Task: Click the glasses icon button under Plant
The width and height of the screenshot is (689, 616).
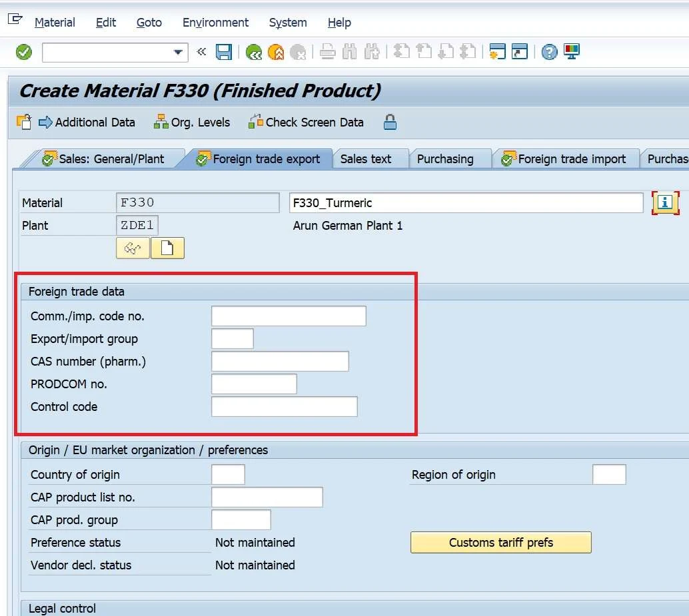Action: click(133, 248)
